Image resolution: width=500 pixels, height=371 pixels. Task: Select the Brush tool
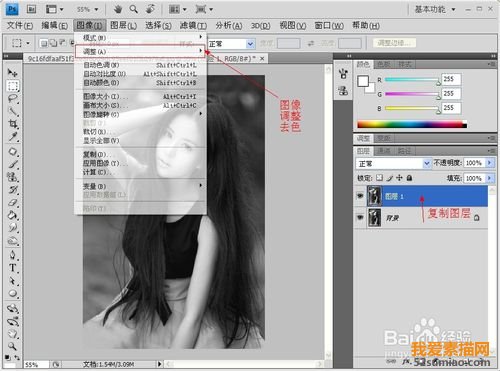click(x=13, y=164)
